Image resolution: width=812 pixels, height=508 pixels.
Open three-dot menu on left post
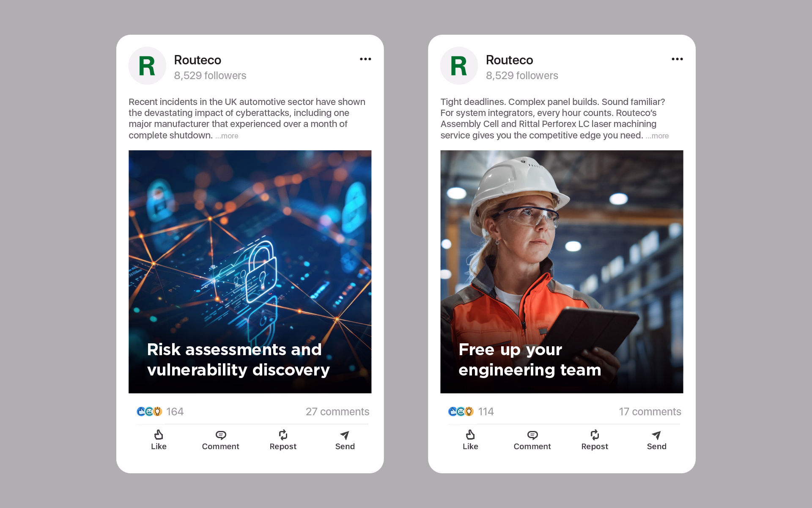(365, 59)
